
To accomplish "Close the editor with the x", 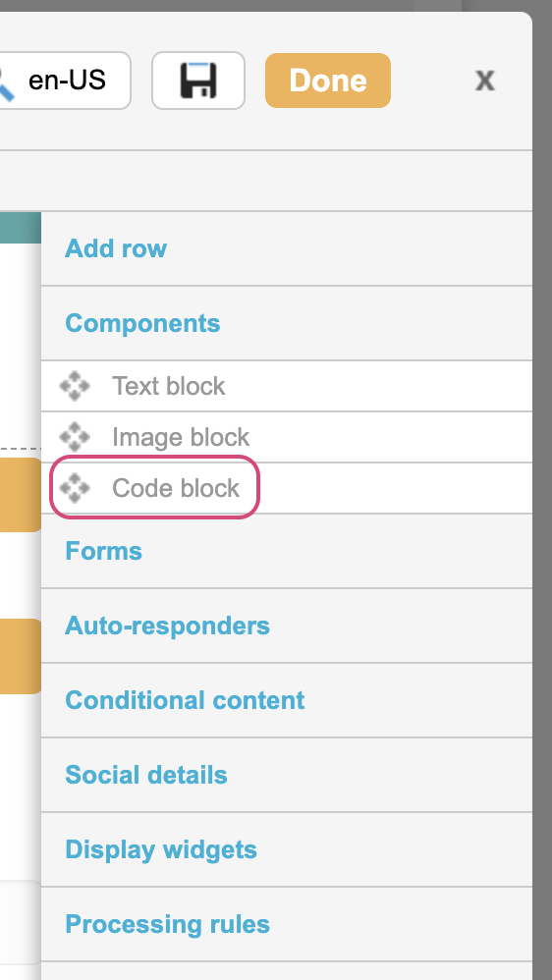I will pyautogui.click(x=485, y=80).
